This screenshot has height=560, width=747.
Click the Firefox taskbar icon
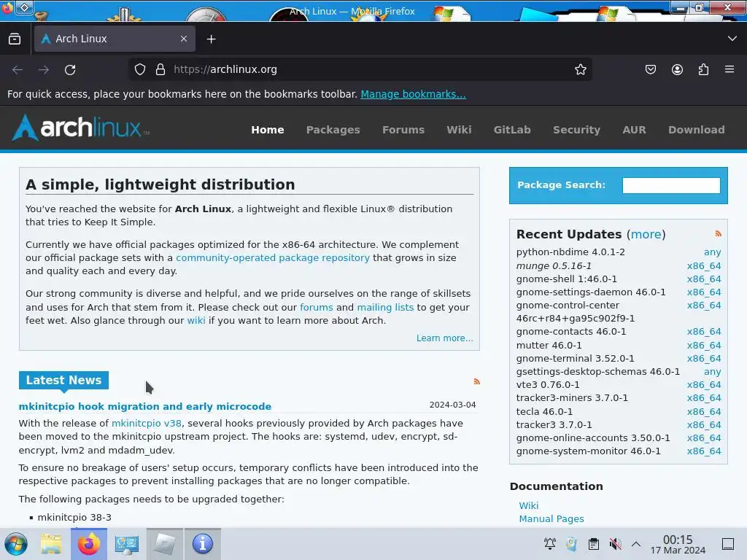pos(89,544)
